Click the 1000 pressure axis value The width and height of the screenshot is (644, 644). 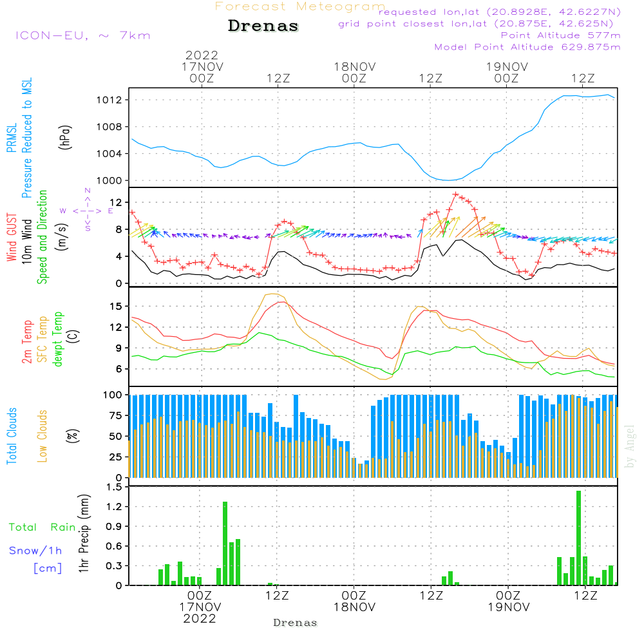(x=109, y=180)
